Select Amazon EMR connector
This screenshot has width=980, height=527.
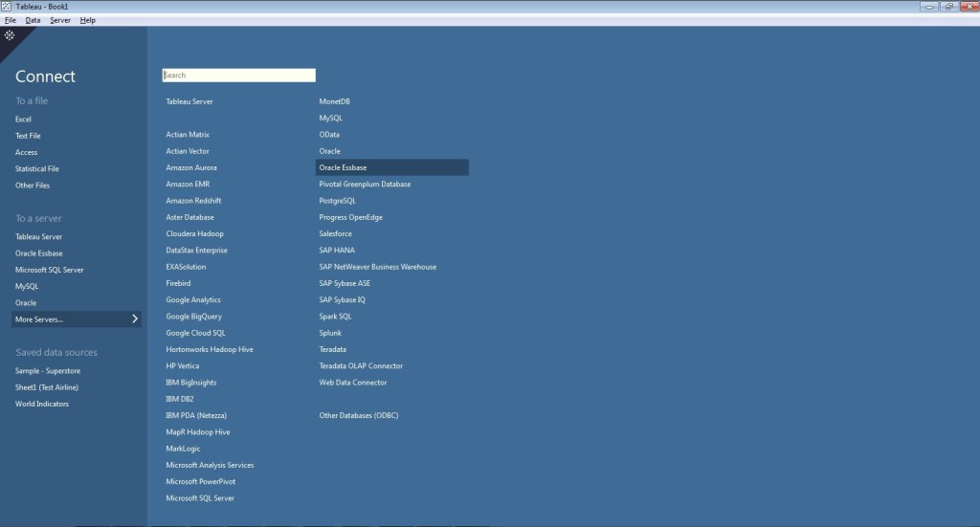pyautogui.click(x=188, y=185)
